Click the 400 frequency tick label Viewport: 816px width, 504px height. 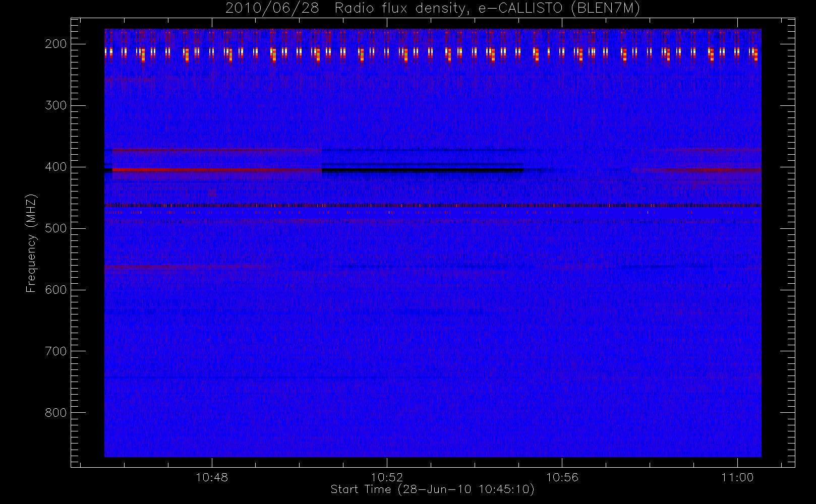pyautogui.click(x=56, y=167)
